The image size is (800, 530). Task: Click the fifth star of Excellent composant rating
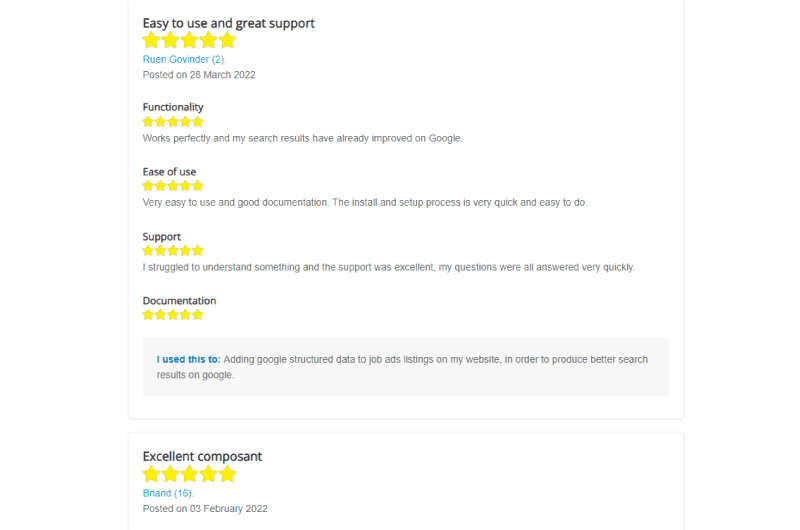228,474
